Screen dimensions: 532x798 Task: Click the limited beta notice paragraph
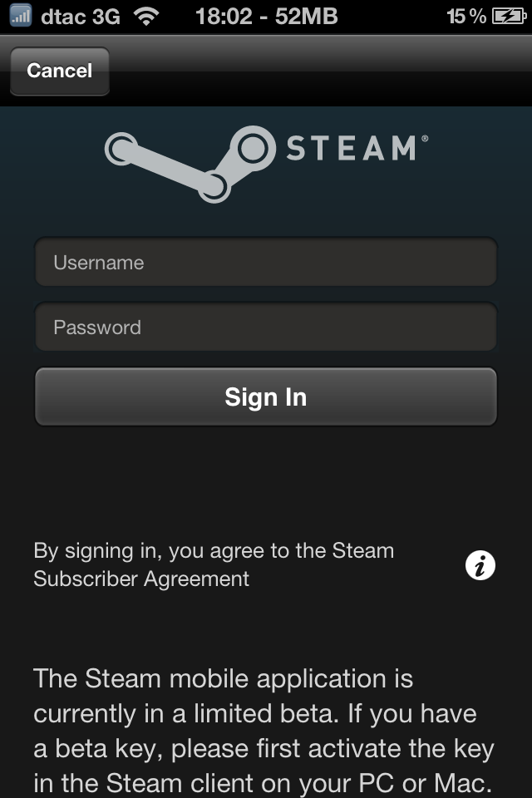click(x=264, y=731)
